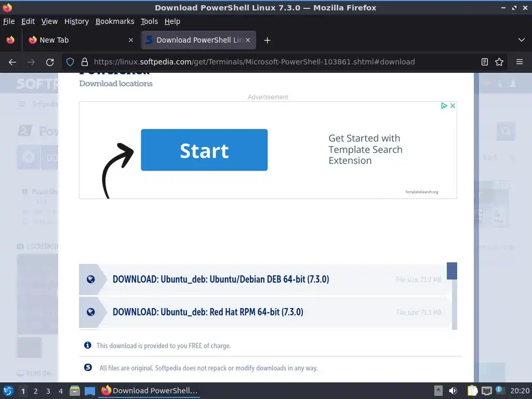This screenshot has width=532, height=399.
Task: Select the Download PowerShell taskbar window button
Action: click(149, 391)
